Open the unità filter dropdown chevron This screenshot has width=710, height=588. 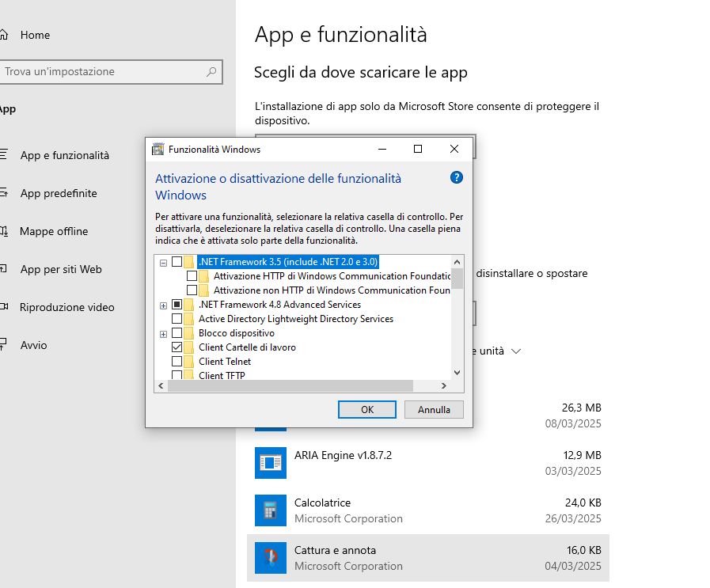click(516, 351)
